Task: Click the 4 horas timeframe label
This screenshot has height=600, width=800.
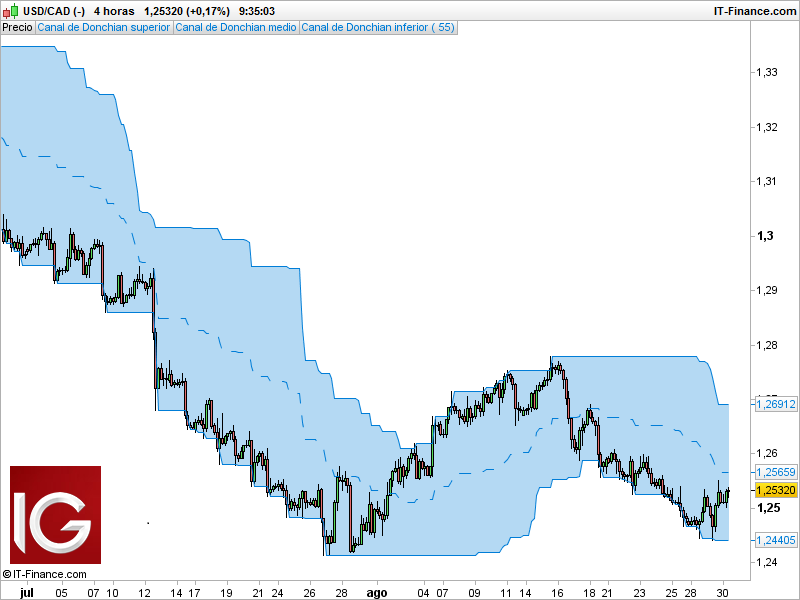Action: point(114,11)
